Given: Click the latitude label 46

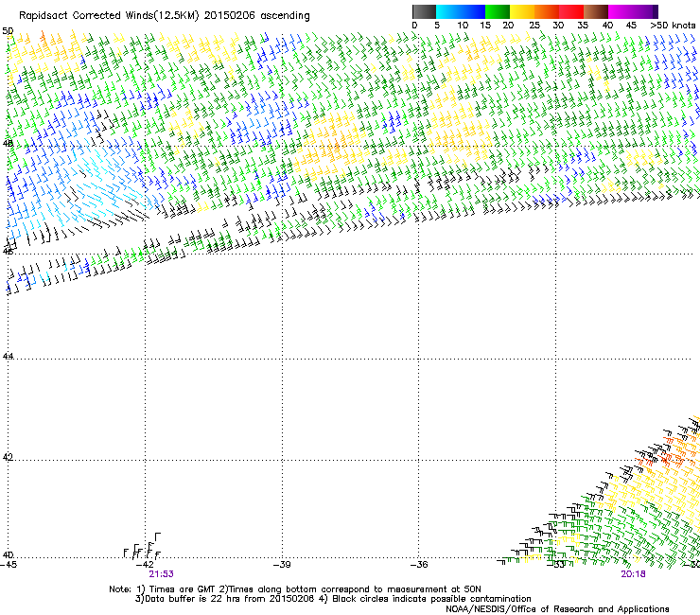Looking at the screenshot, I should (x=8, y=252).
